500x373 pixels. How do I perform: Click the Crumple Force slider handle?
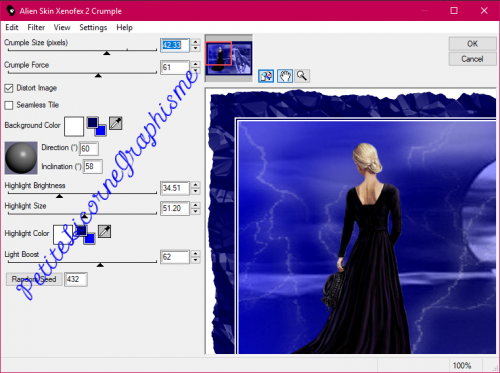click(x=98, y=76)
